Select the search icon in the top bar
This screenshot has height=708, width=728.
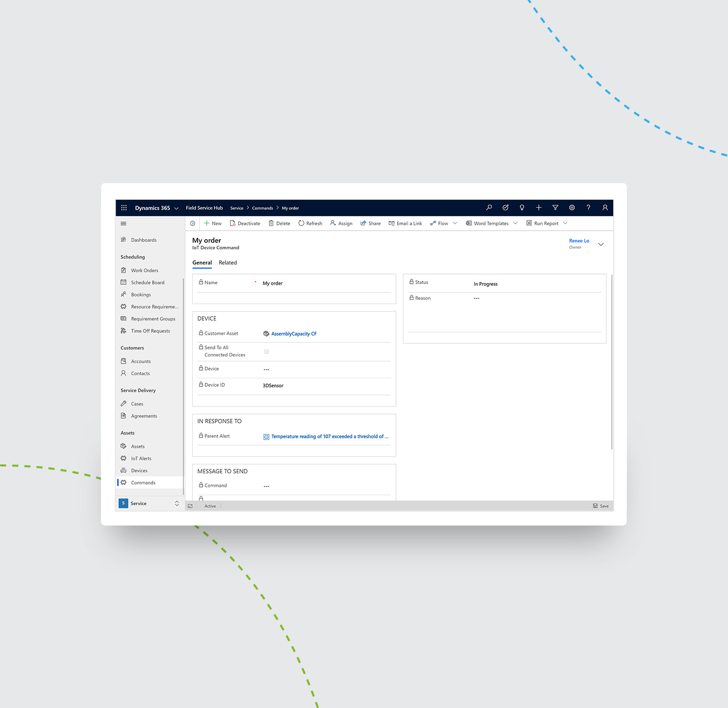coord(489,207)
